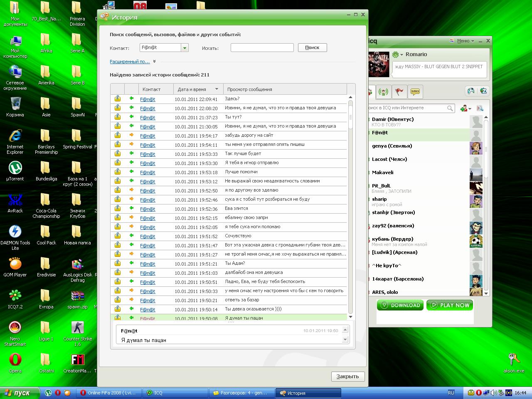Viewport: 532px width, 399px height.
Task: Open the add contact dropdown arrow
Action: (470, 108)
